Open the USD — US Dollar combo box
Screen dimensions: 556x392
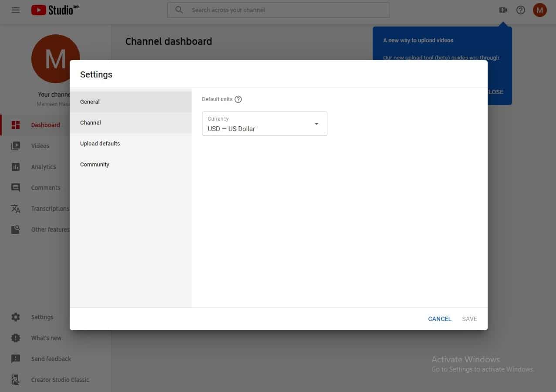click(259, 124)
